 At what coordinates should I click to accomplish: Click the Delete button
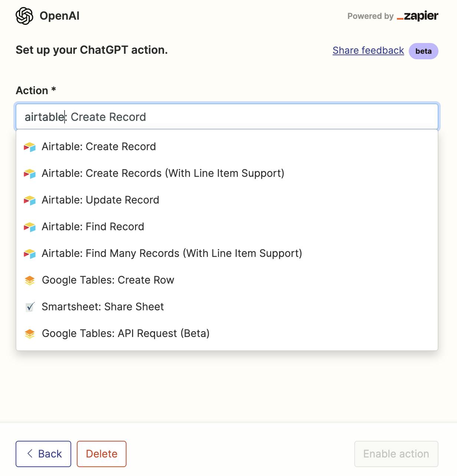point(102,454)
